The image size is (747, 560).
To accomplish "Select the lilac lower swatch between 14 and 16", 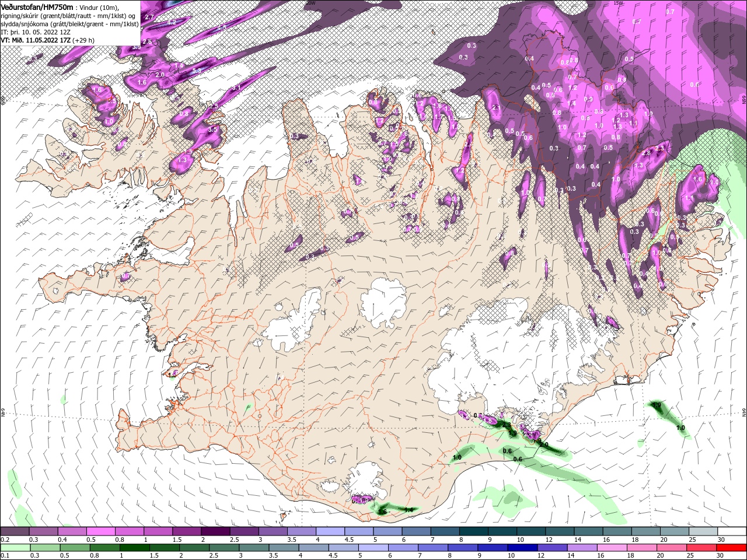I will (x=582, y=547).
